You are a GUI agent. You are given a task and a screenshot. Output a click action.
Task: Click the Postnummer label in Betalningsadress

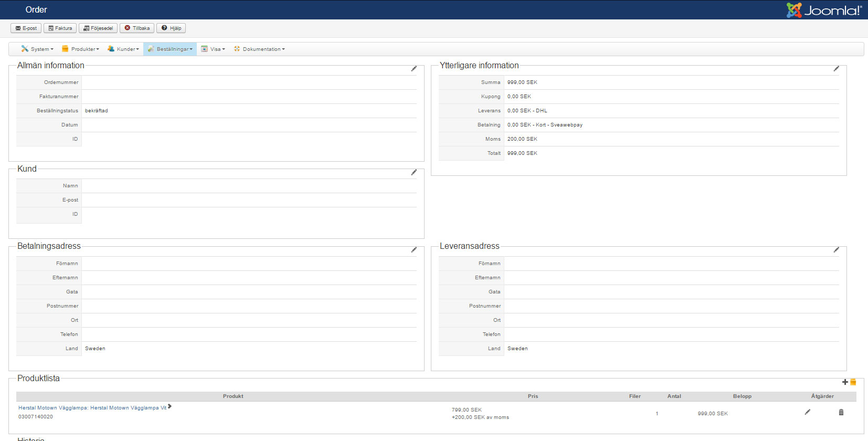pyautogui.click(x=62, y=306)
